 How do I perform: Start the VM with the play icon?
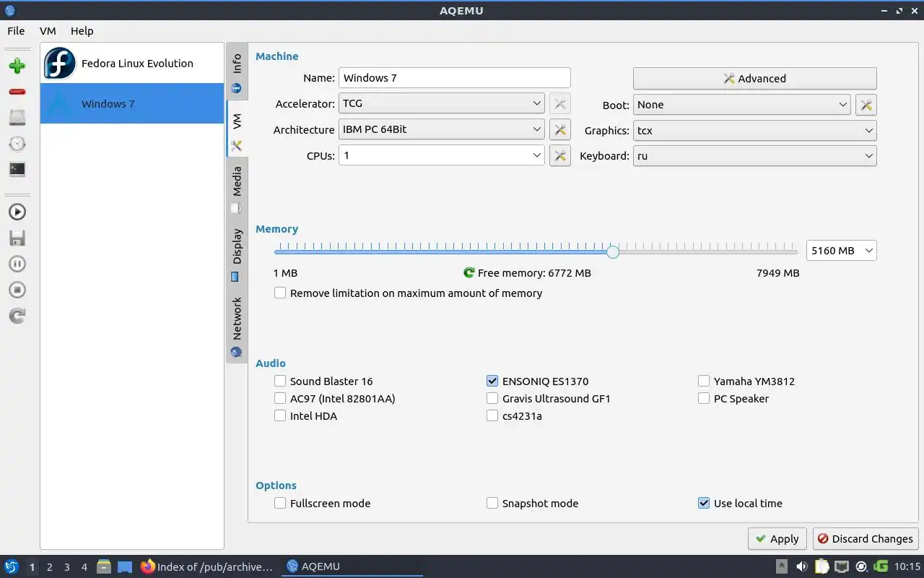(x=17, y=212)
